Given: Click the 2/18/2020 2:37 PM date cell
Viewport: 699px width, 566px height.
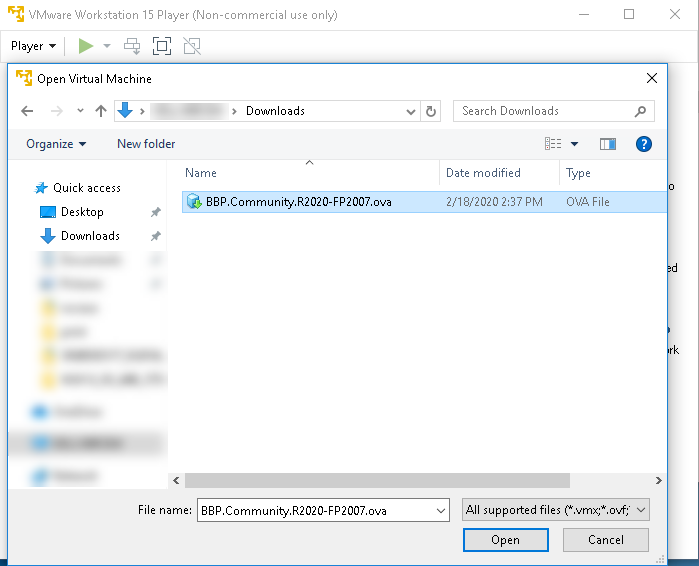Looking at the screenshot, I should point(494,202).
